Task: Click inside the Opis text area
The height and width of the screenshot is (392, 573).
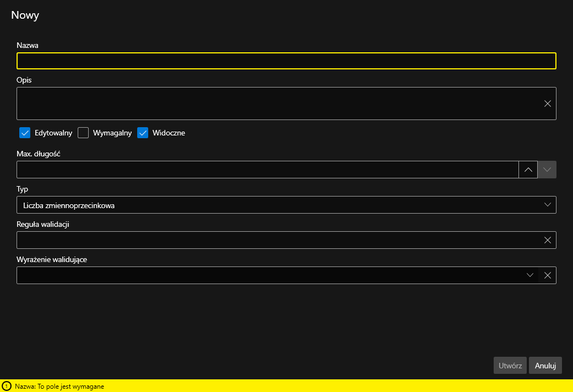Action: [275, 104]
